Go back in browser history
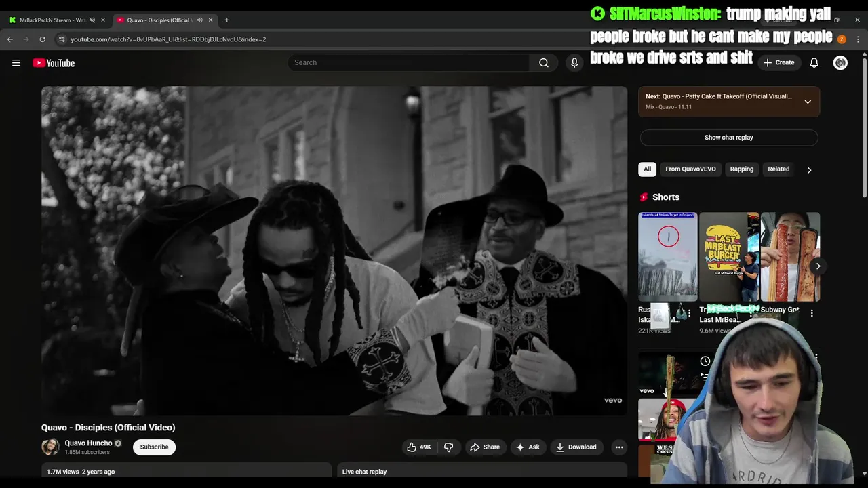Image resolution: width=868 pixels, height=488 pixels. [x=10, y=39]
